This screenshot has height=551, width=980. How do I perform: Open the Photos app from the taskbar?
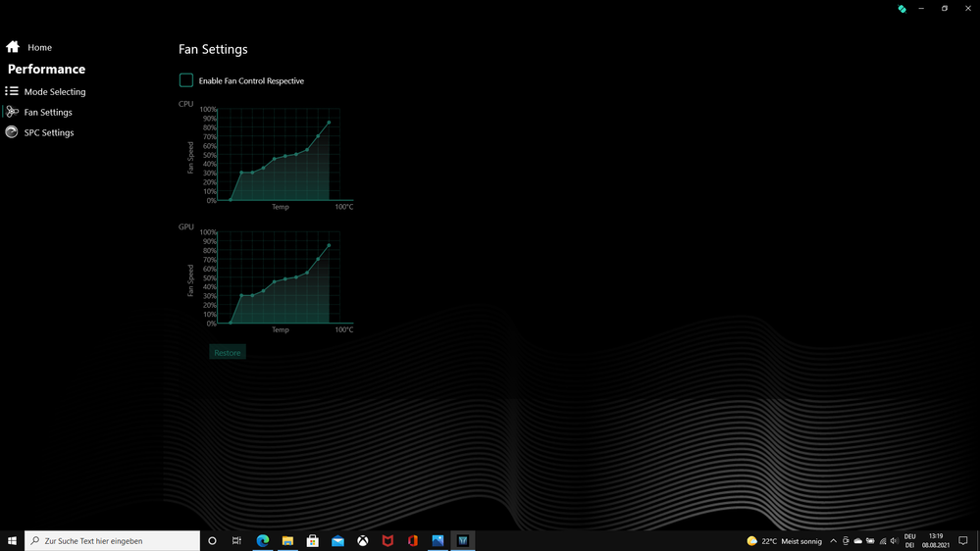(x=438, y=540)
